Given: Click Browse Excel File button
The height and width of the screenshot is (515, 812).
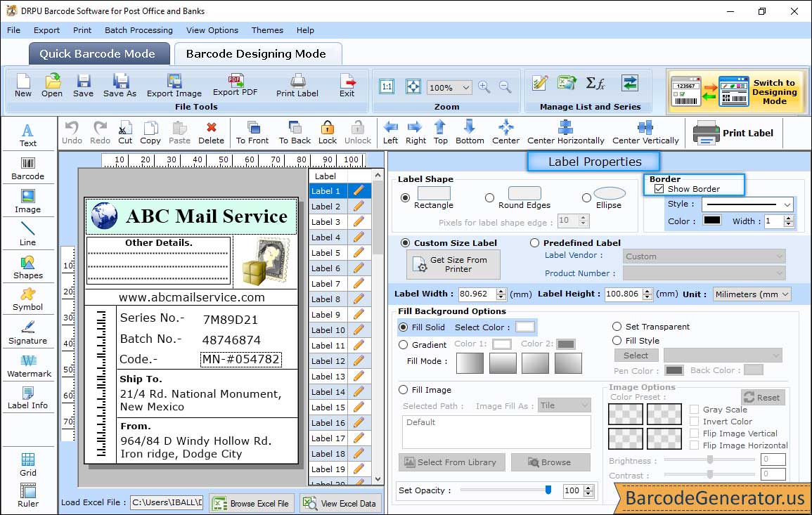Looking at the screenshot, I should (252, 504).
